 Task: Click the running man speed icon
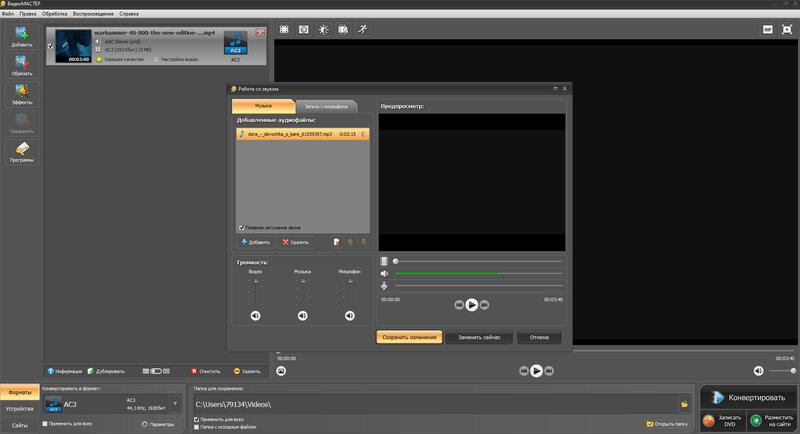[x=362, y=30]
